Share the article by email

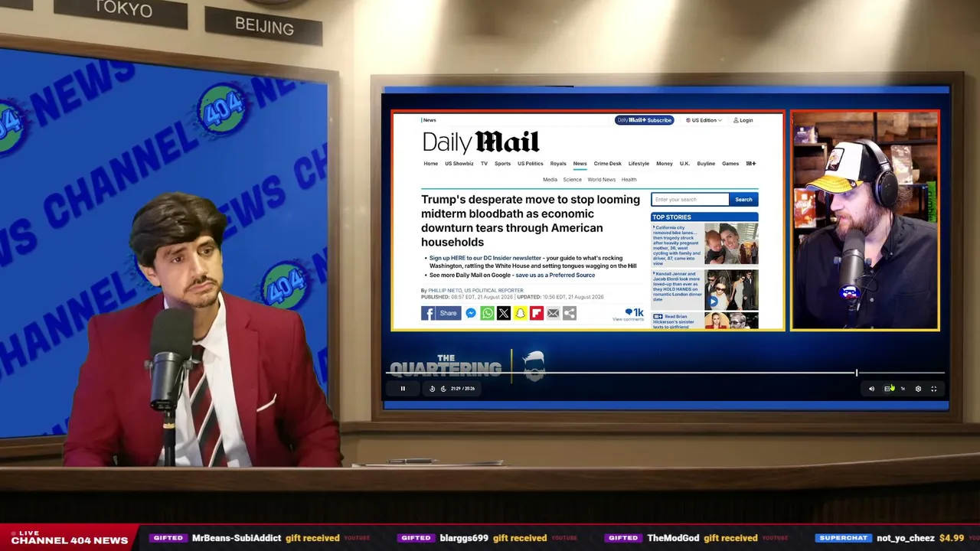pyautogui.click(x=553, y=313)
